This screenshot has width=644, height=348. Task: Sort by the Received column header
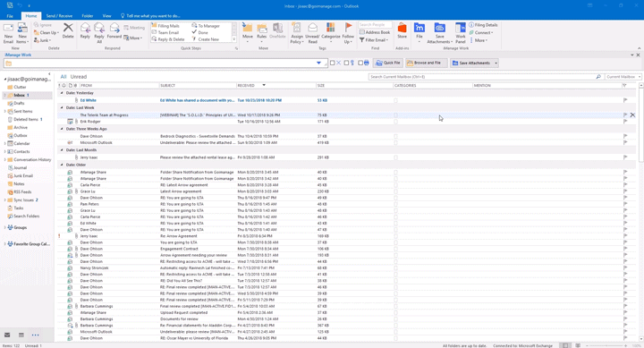pos(275,86)
